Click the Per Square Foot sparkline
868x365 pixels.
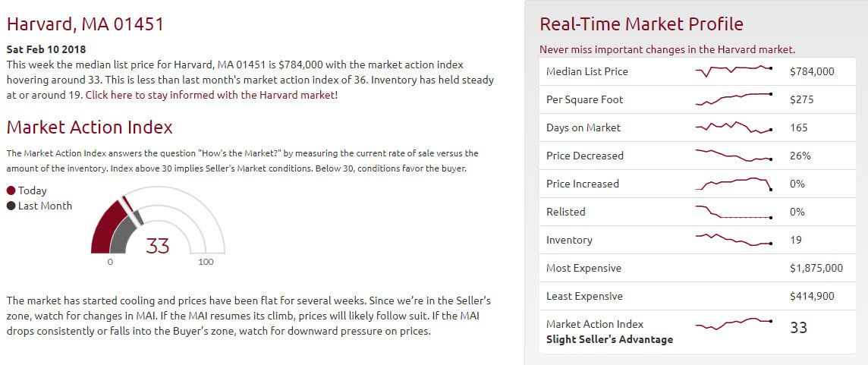tap(734, 99)
